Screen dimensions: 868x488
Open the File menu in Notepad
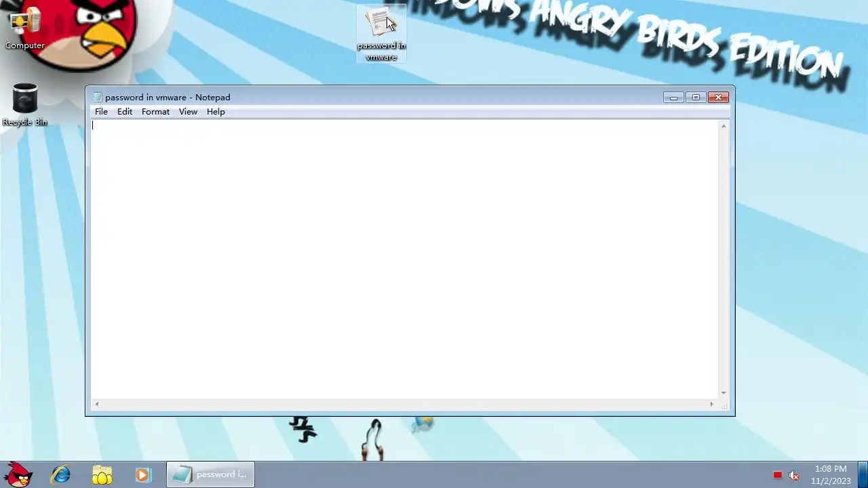point(101,112)
